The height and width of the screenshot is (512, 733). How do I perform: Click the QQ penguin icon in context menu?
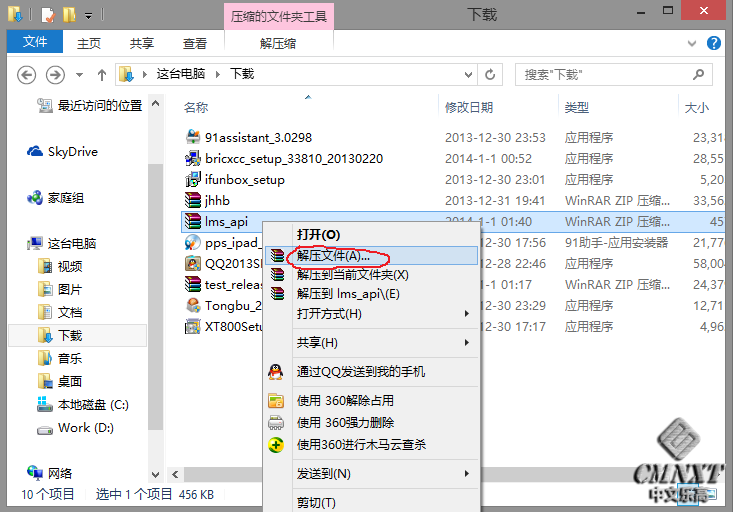(276, 372)
